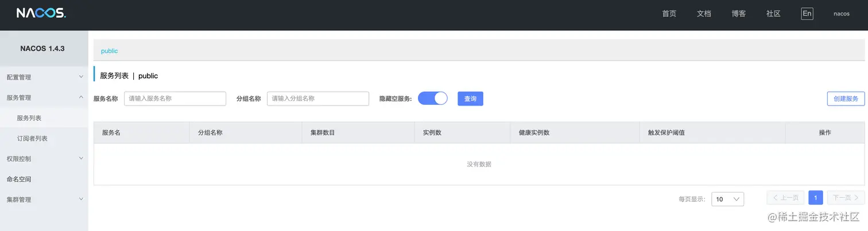Switch language with the En icon

click(x=807, y=14)
